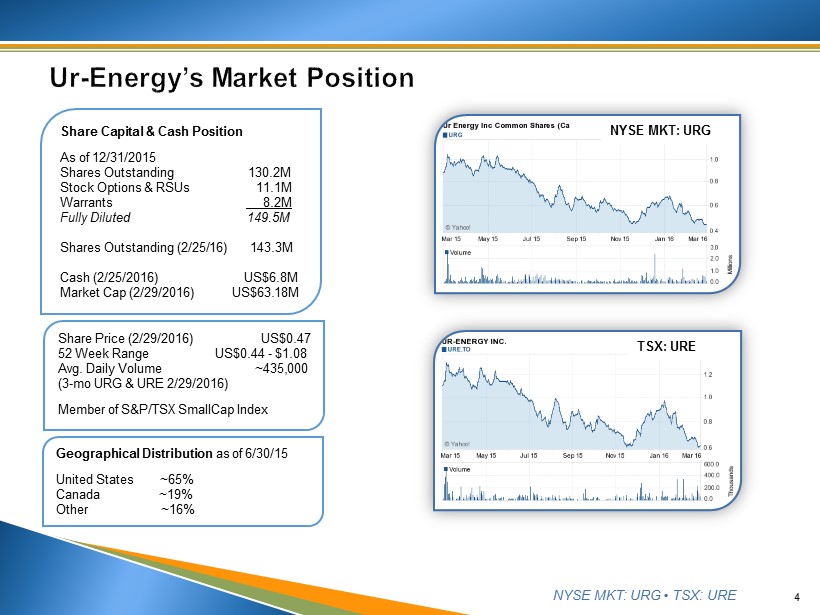Select the NYSE MKT: URG chart label
This screenshot has height=615, width=820.
[x=659, y=129]
